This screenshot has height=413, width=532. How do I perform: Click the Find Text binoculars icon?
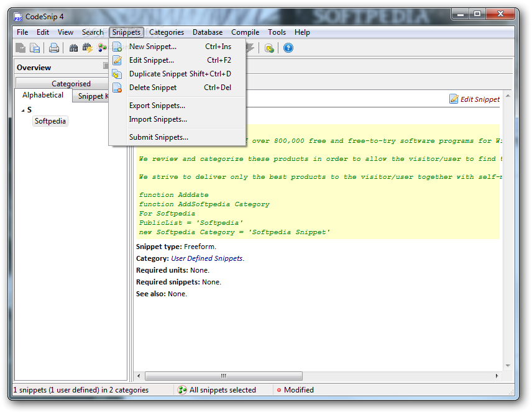(73, 48)
